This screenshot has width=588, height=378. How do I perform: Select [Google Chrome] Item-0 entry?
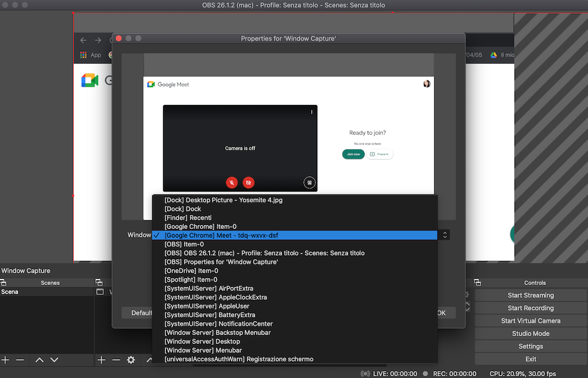(x=295, y=227)
